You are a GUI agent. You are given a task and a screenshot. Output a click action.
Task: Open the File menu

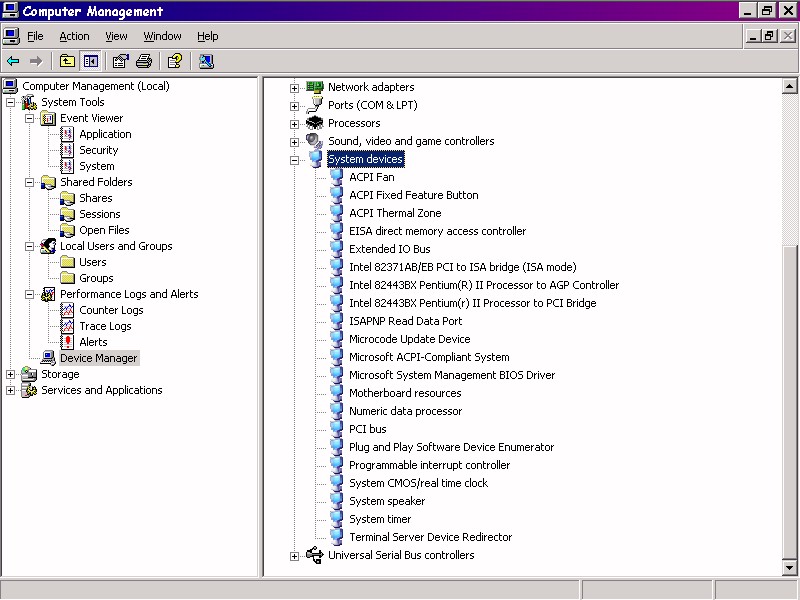[35, 36]
